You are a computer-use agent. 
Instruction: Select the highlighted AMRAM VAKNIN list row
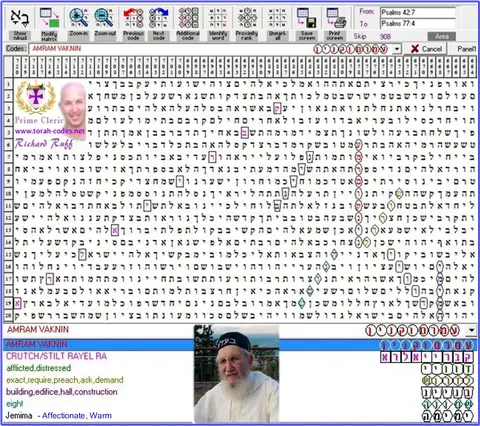point(240,344)
